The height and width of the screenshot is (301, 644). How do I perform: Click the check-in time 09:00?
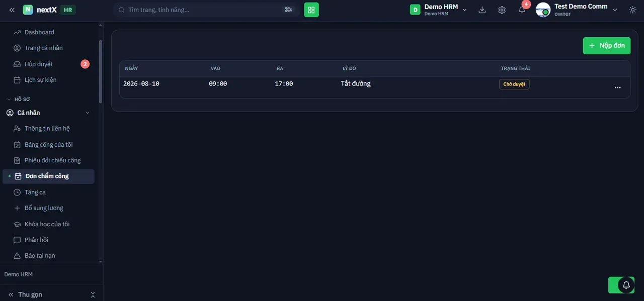click(218, 84)
